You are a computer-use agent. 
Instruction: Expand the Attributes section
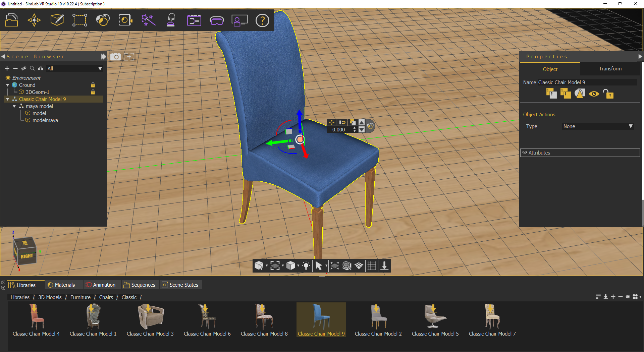pos(580,153)
